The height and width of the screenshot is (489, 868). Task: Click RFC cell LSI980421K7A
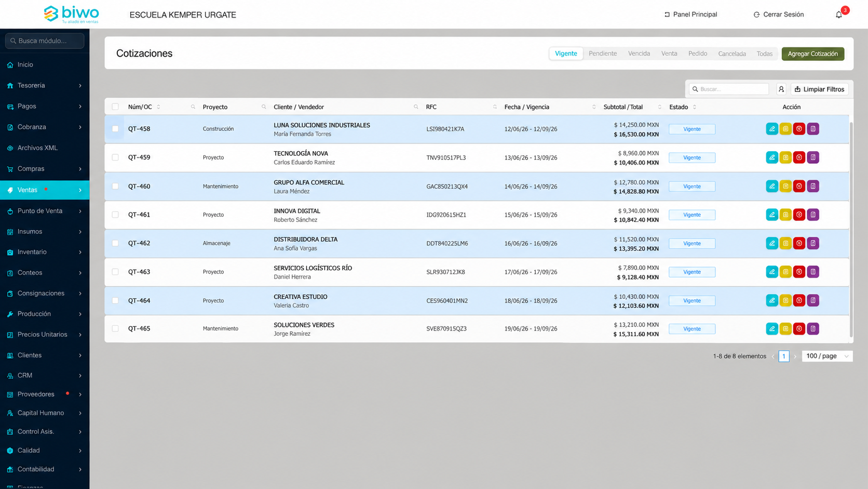445,129
